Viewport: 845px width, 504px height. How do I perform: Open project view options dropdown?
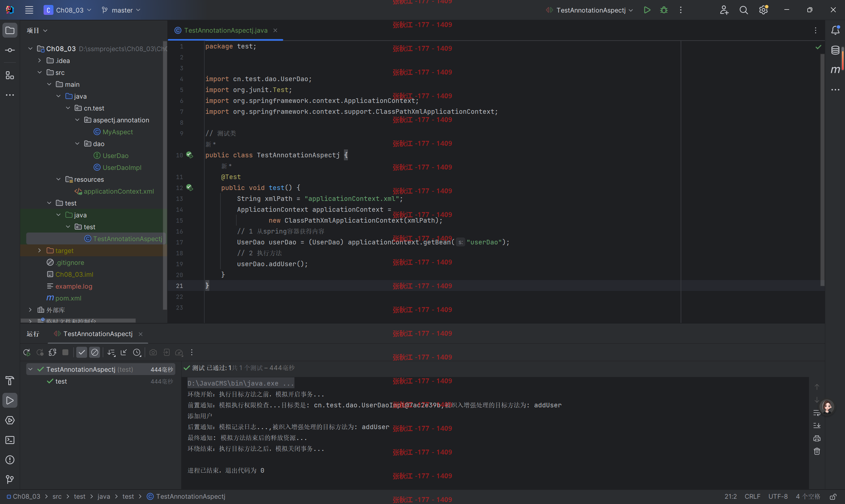point(37,31)
